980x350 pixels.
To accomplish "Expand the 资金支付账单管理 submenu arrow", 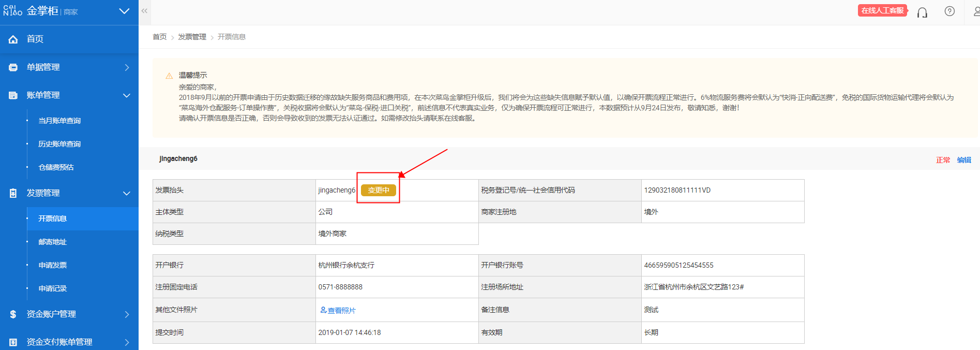I will tap(127, 342).
